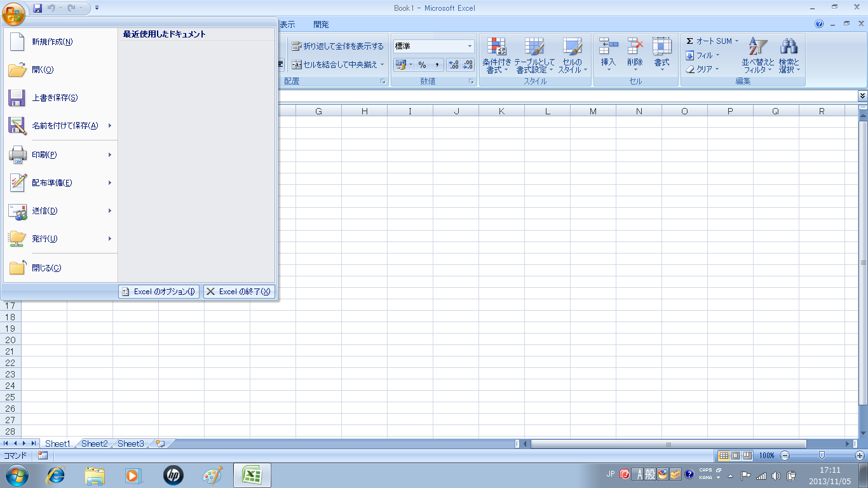The width and height of the screenshot is (868, 488).
Task: Click the zoom slider handle
Action: point(822,456)
